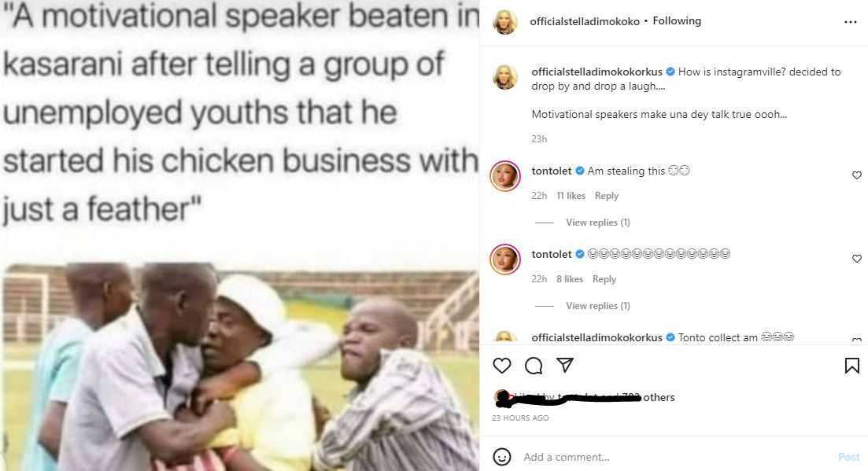Expand replies under tontolet's emoji comment
868x471 pixels.
pos(598,306)
